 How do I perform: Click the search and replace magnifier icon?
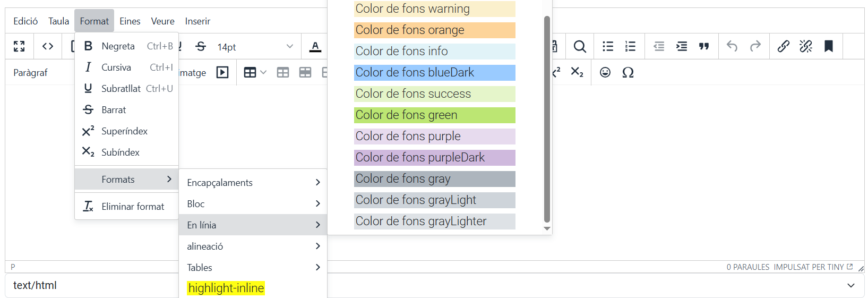[580, 47]
